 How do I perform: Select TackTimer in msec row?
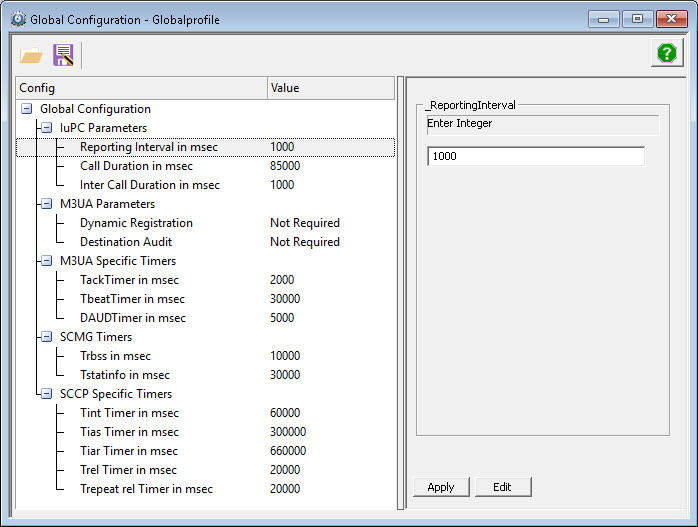click(x=205, y=280)
